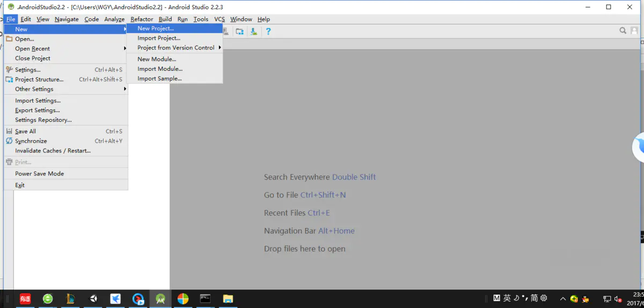This screenshot has width=644, height=308.
Task: Click the blue question mark Help icon
Action: coord(268,32)
